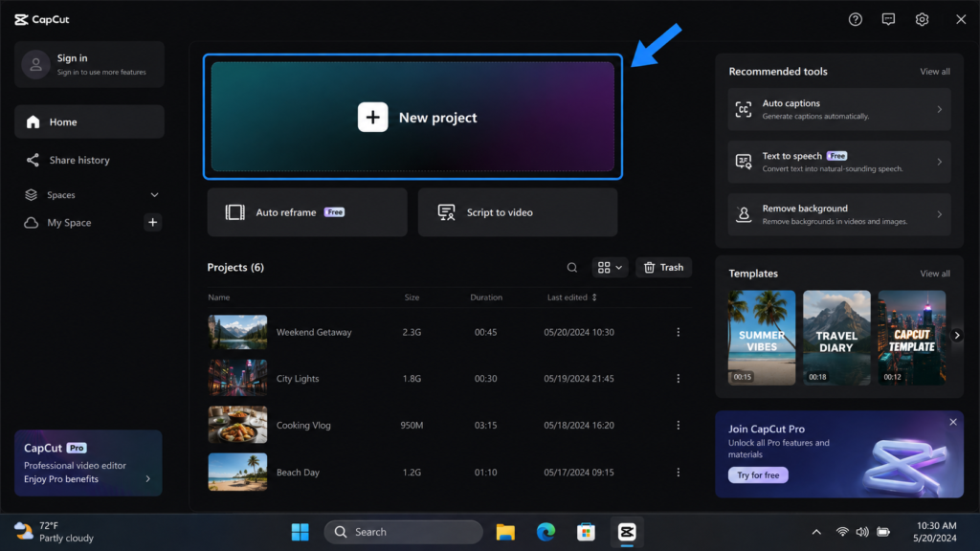
Task: Launch Script to video
Action: click(x=518, y=212)
